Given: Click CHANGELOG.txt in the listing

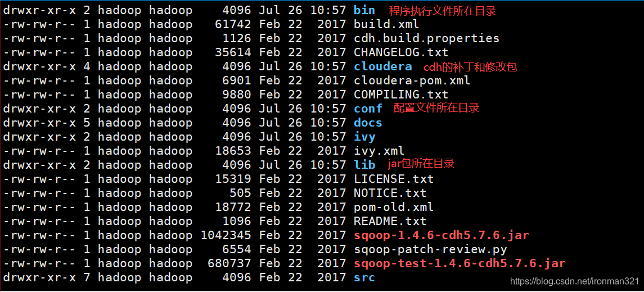Looking at the screenshot, I should point(401,52).
